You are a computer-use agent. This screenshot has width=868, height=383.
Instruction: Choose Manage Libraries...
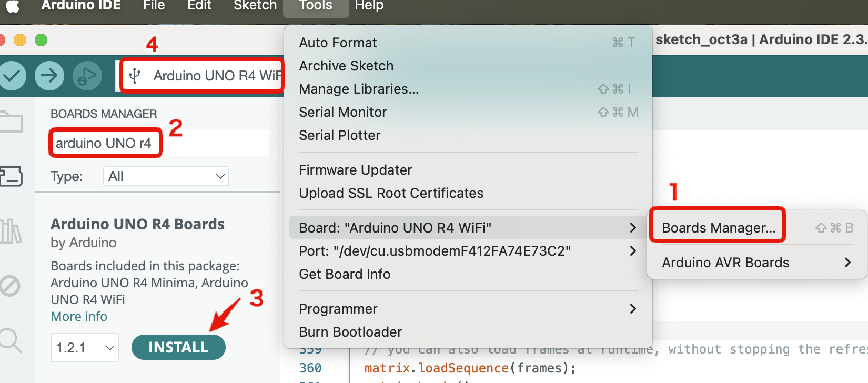click(468, 88)
